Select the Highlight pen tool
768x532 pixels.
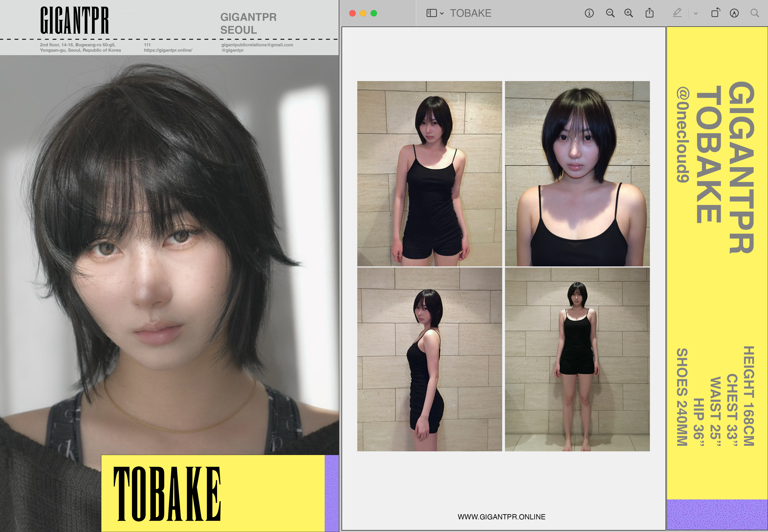pos(677,13)
